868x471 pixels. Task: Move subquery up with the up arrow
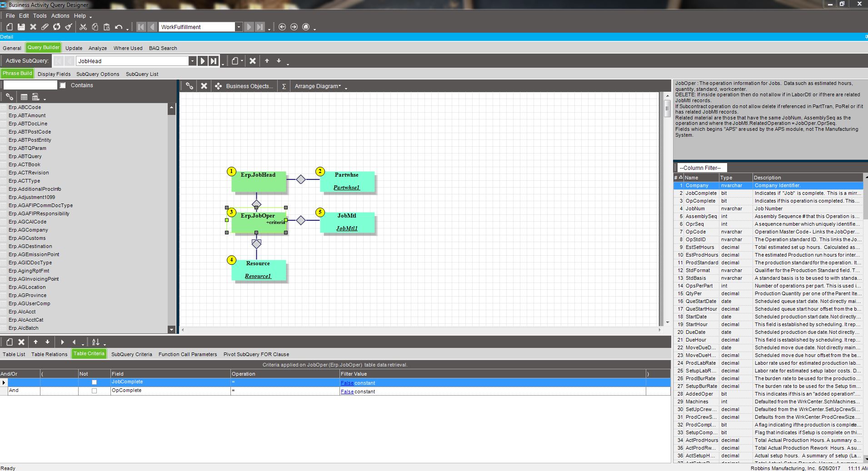(x=267, y=60)
